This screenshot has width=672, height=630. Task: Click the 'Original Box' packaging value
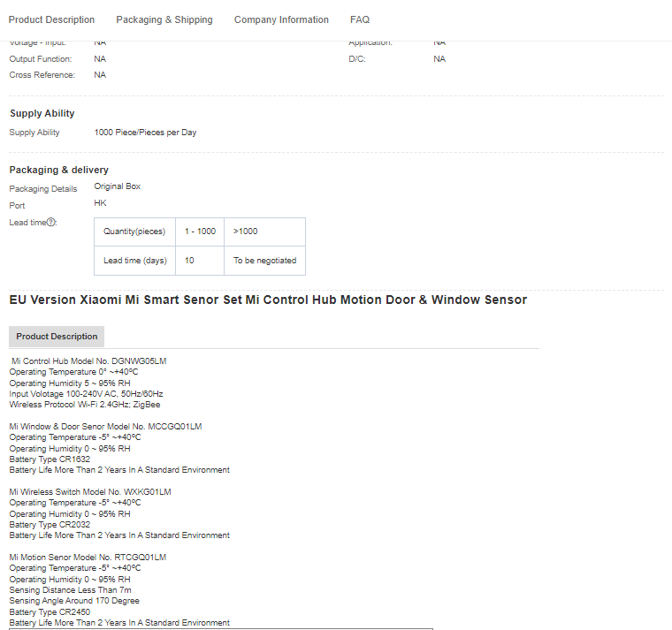point(117,186)
